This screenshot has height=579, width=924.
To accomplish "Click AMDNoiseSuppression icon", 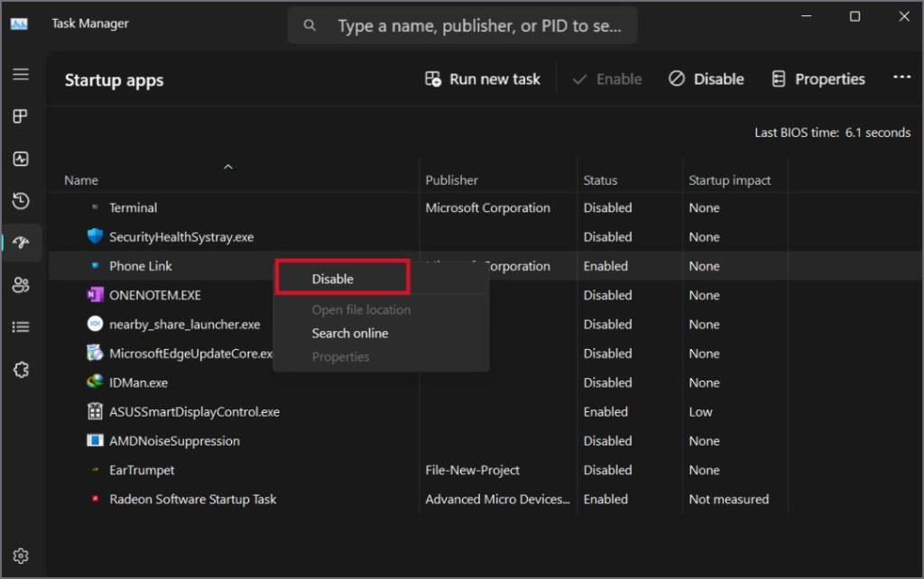I will pyautogui.click(x=95, y=440).
